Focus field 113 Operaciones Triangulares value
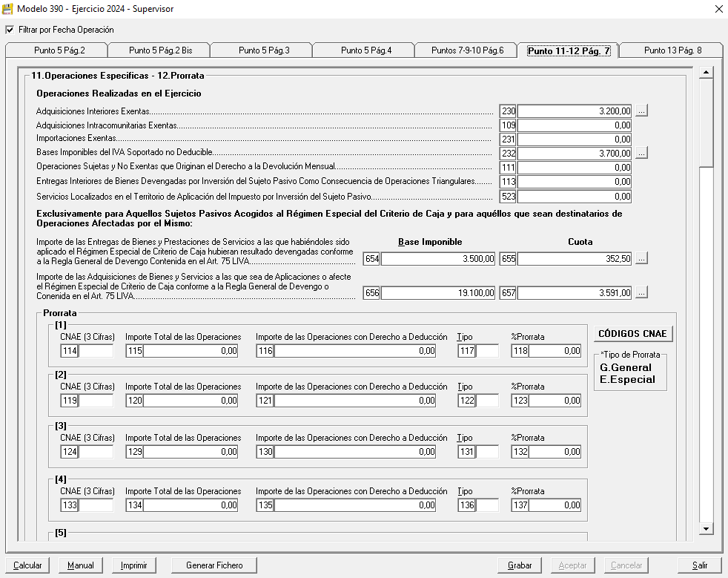The image size is (728, 578). coord(575,182)
